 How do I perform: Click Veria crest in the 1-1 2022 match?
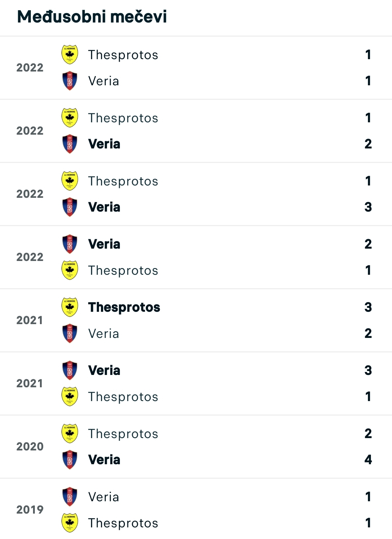pos(70,81)
